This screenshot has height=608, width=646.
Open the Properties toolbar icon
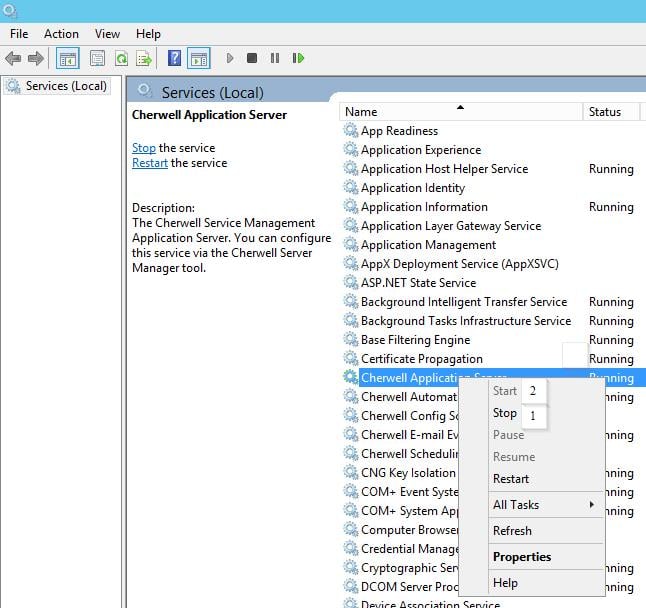tap(98, 58)
